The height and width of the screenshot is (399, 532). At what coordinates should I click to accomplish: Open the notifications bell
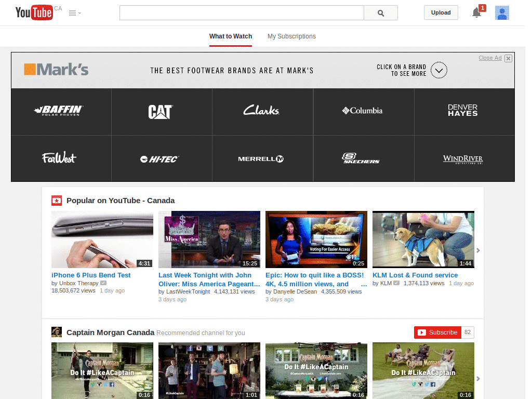click(x=477, y=13)
